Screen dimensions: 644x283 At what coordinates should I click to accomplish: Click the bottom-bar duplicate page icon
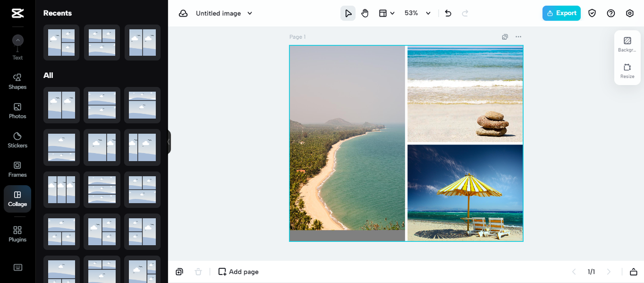click(180, 272)
